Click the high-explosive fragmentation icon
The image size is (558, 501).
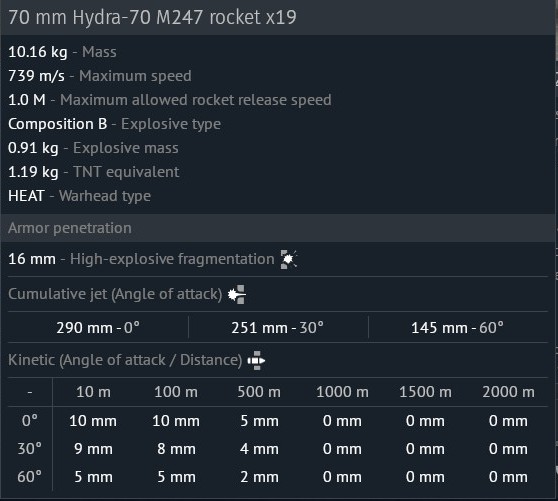coord(289,259)
